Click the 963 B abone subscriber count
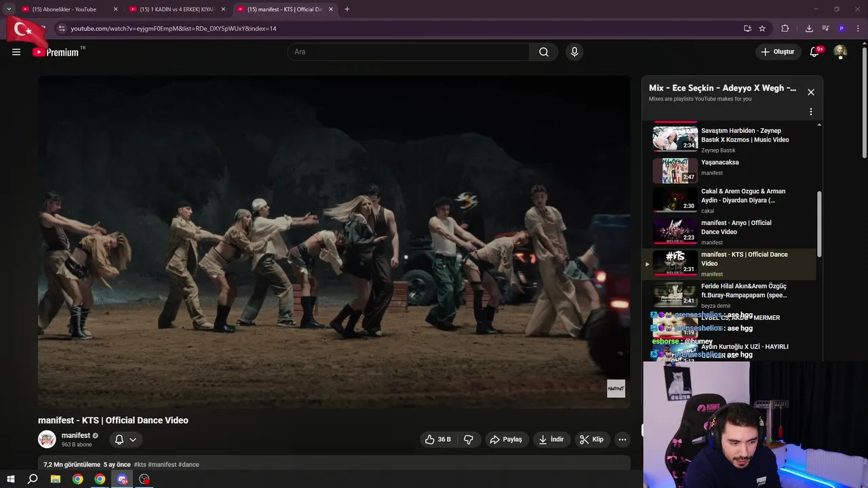868x488 pixels. click(x=77, y=445)
